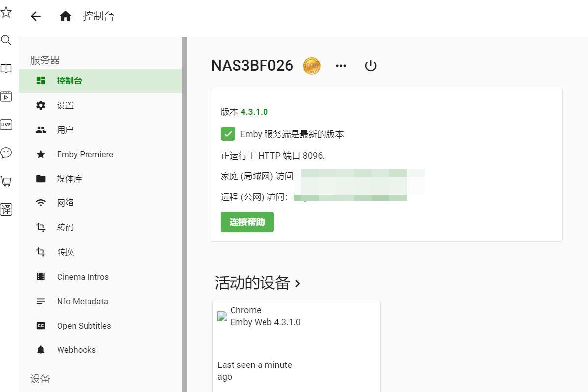Open the Live TV icon in the sidebar
The width and height of the screenshot is (588, 392).
click(6, 125)
